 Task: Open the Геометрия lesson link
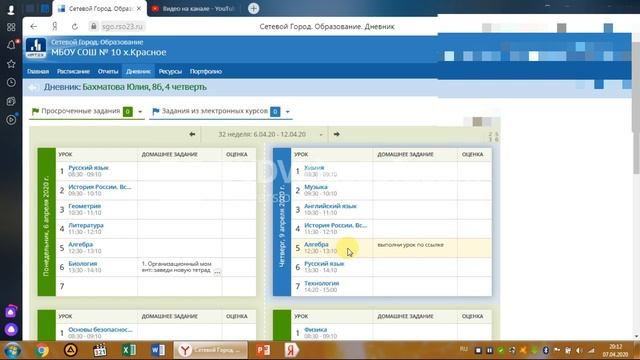tap(84, 206)
